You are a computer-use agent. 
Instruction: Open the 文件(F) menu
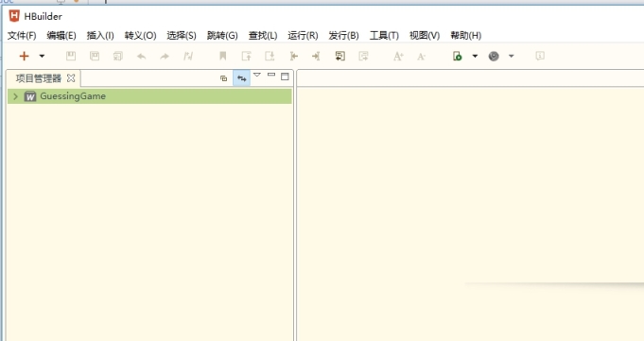22,36
